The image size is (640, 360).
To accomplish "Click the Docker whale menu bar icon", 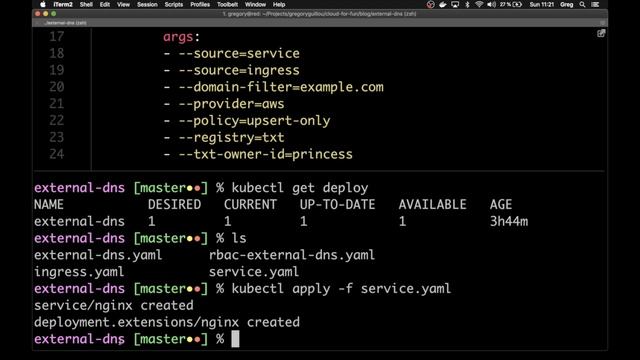I will tap(443, 4).
